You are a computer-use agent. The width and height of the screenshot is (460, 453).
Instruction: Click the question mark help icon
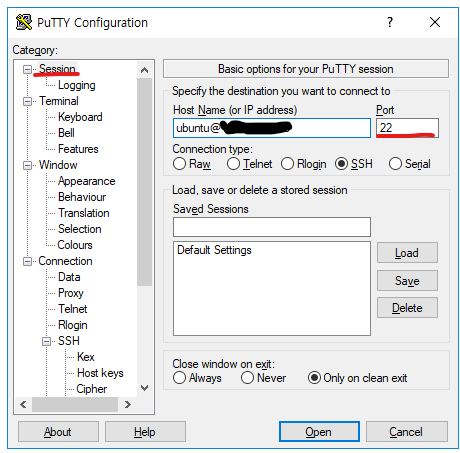click(390, 22)
